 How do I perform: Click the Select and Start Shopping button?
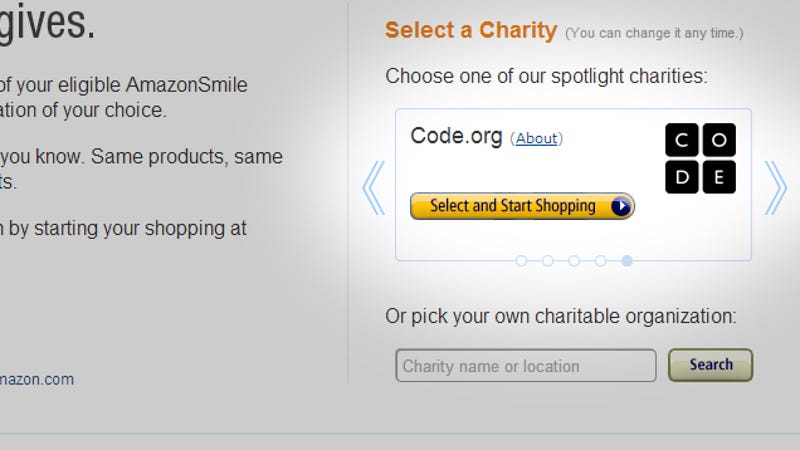[522, 206]
